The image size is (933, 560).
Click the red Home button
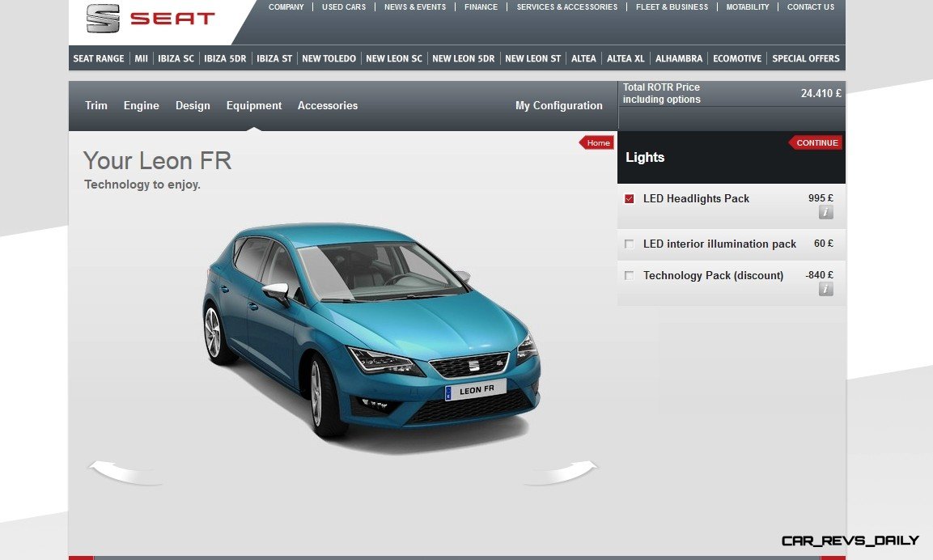pyautogui.click(x=597, y=142)
